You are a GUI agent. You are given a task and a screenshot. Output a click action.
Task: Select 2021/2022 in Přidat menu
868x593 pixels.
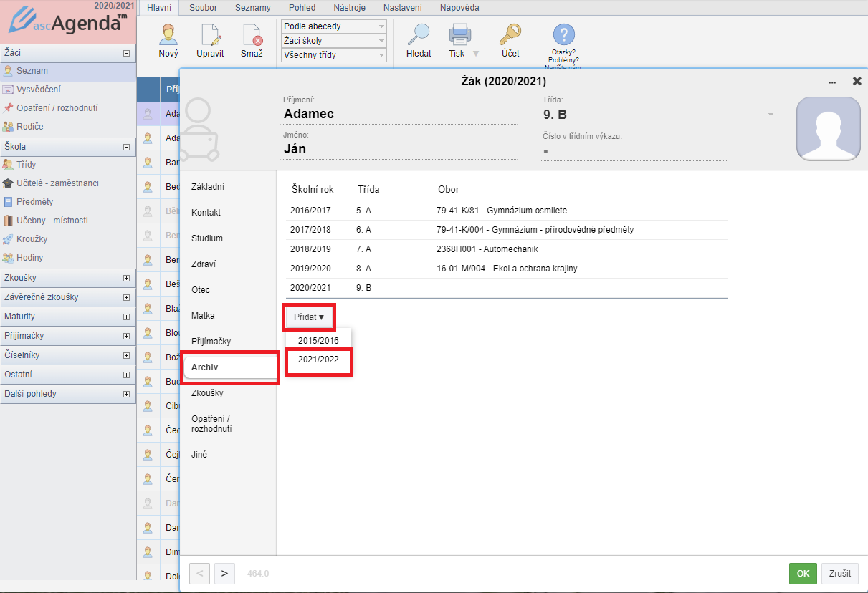[x=318, y=360]
